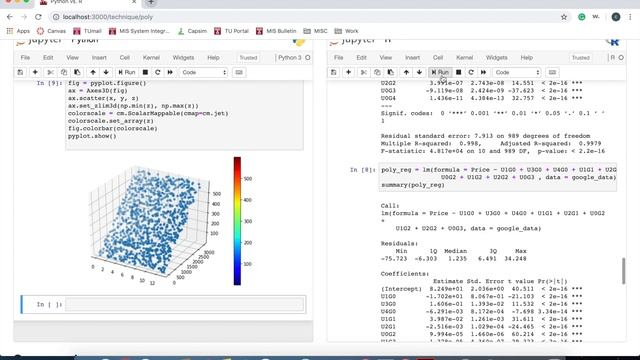
Task: Click the Trusted indicator in the R notebook
Action: (580, 58)
